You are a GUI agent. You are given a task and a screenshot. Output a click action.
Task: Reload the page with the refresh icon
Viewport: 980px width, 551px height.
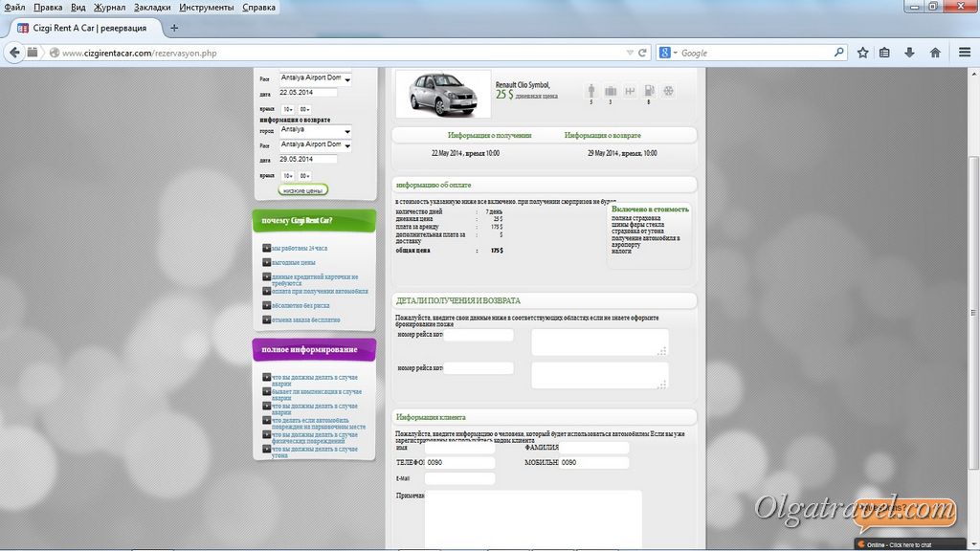click(x=642, y=53)
